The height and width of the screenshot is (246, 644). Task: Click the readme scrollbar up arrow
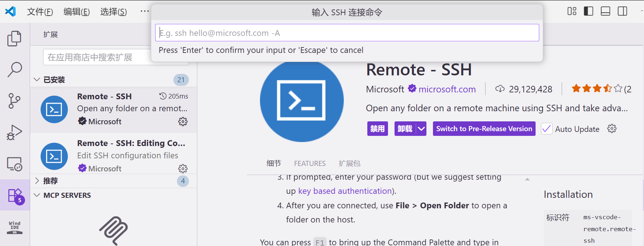point(528,179)
